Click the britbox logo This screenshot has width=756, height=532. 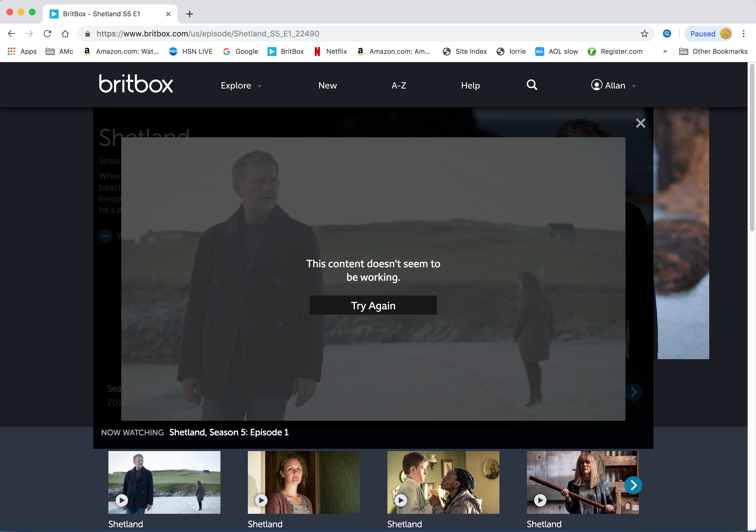pos(136,84)
